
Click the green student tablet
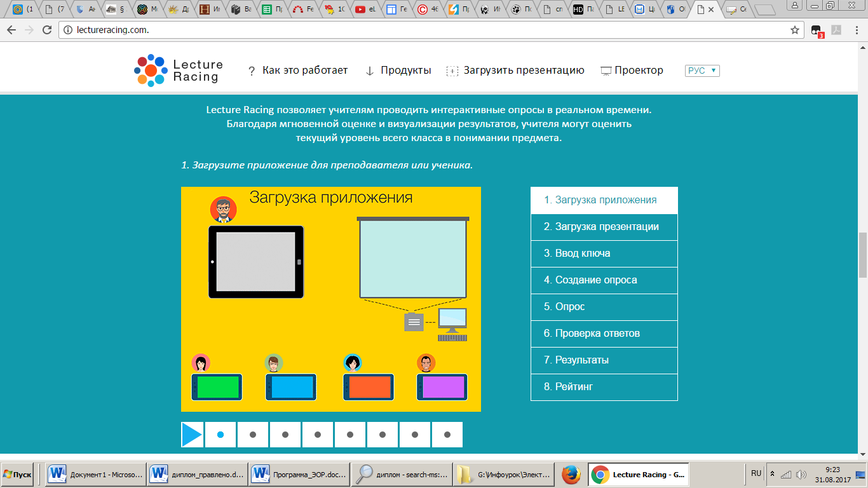coord(217,387)
